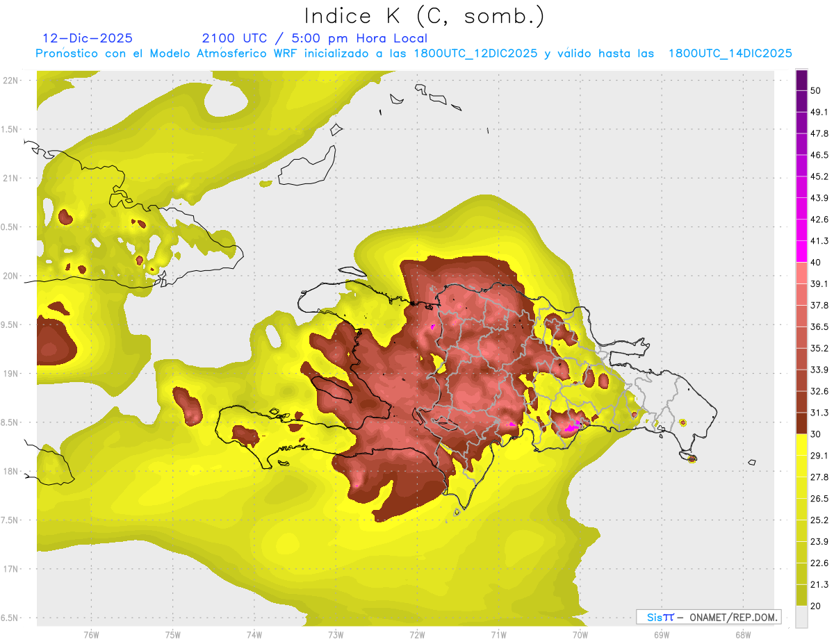The image size is (834, 644).
Task: Click the legend value "29.1"
Action: 819,455
